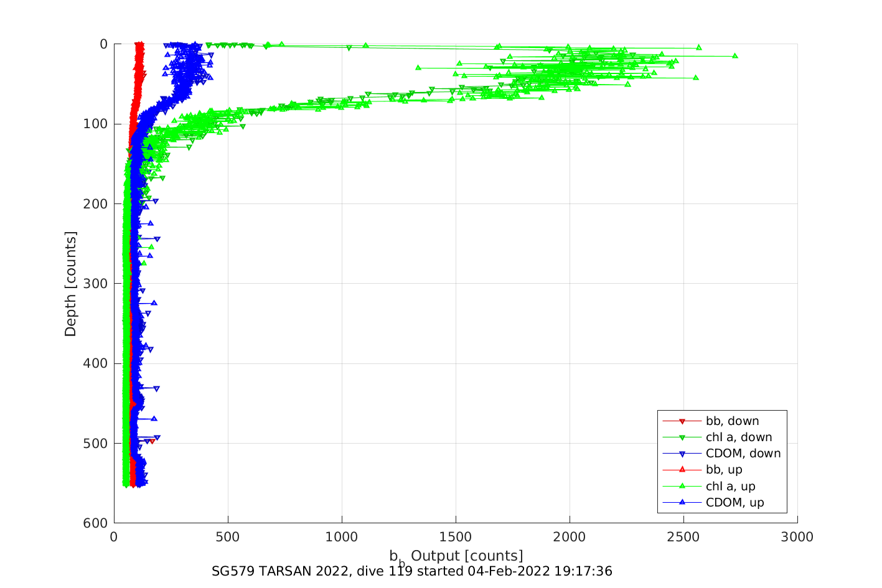Click y-axis tick label 600
The height and width of the screenshot is (588, 882).
tap(95, 523)
